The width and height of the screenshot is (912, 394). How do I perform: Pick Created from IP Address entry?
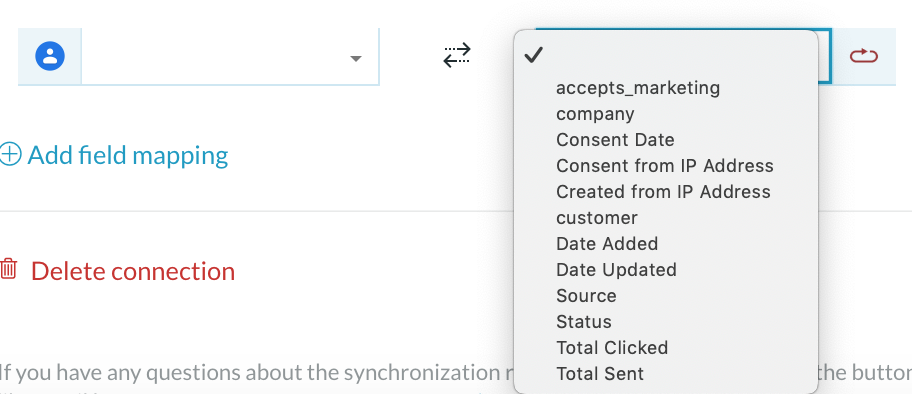[663, 191]
